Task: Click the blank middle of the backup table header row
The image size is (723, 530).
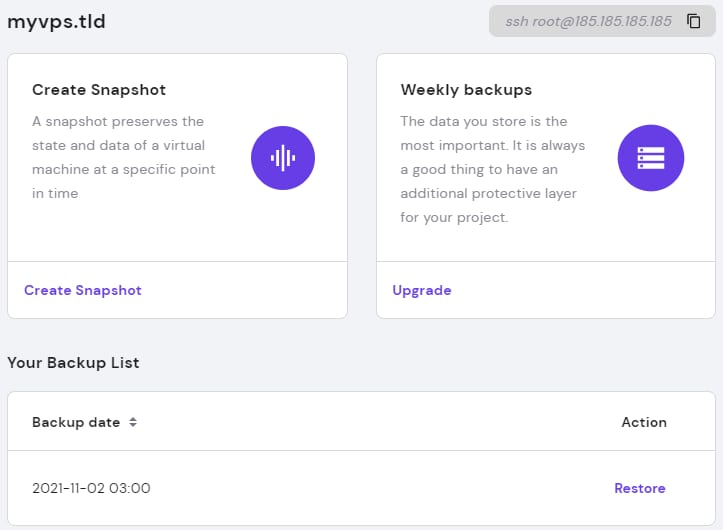Action: pyautogui.click(x=380, y=422)
